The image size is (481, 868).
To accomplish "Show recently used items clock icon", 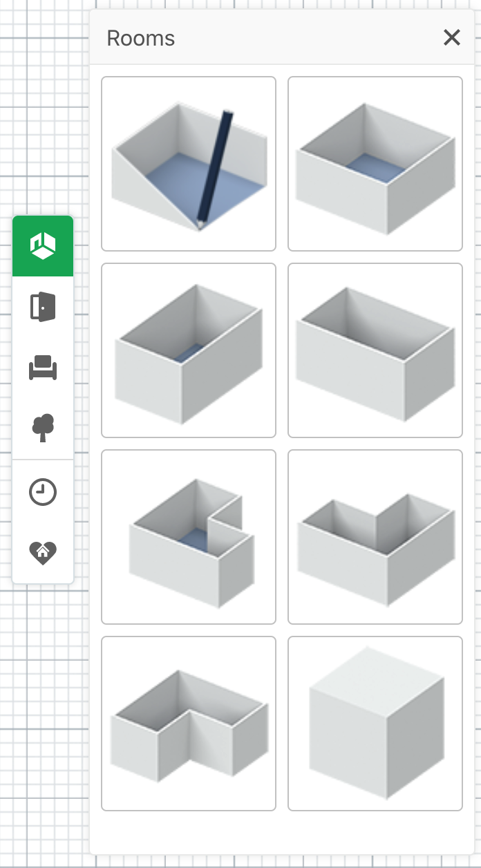I will coord(43,493).
